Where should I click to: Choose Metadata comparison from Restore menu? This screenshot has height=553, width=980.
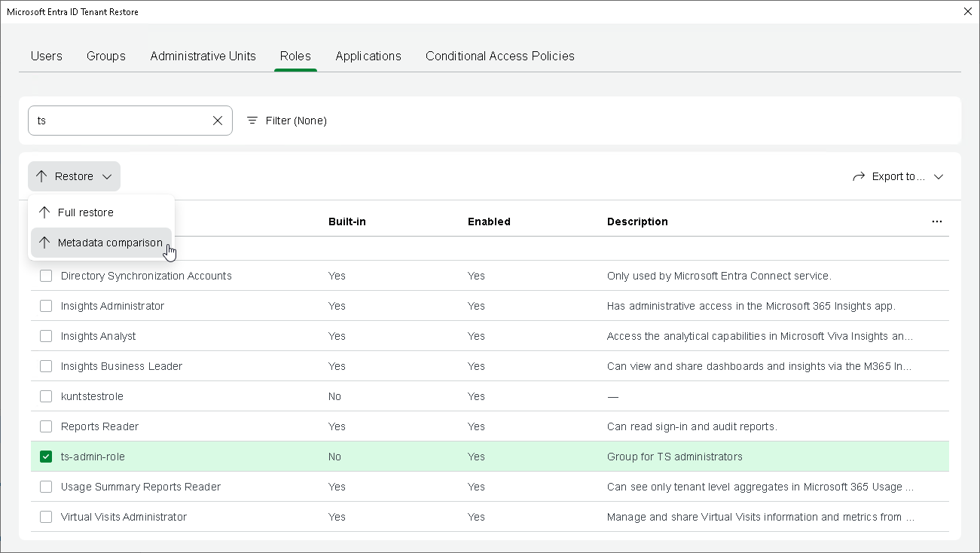pos(110,243)
